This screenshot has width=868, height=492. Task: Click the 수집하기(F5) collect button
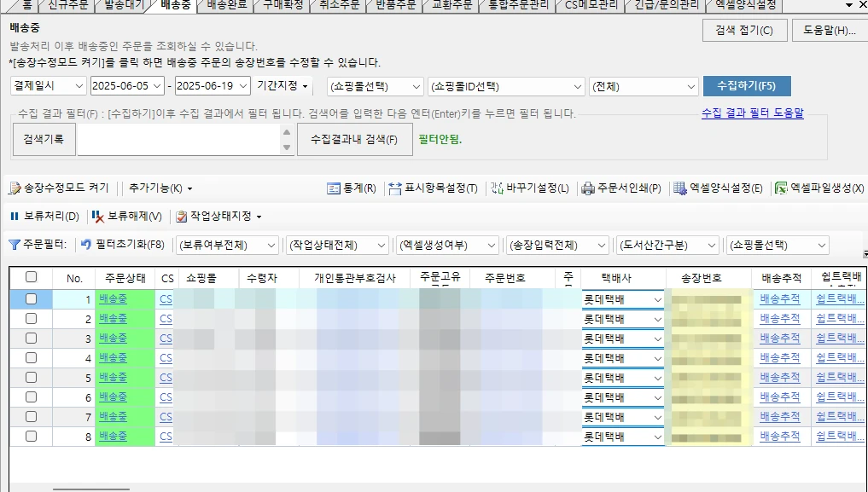(747, 86)
